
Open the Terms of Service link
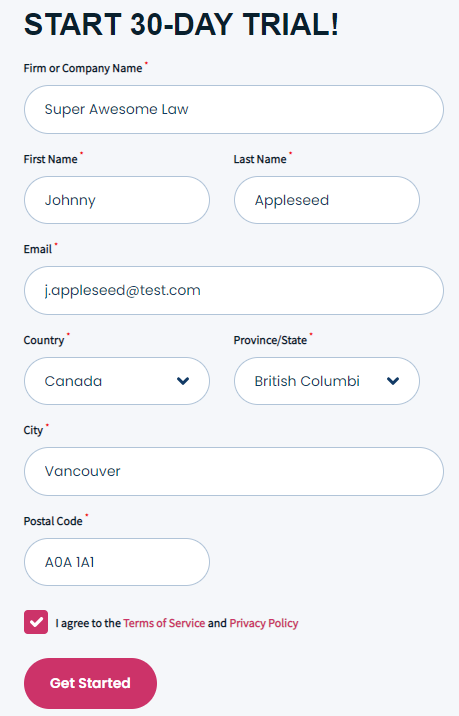164,623
